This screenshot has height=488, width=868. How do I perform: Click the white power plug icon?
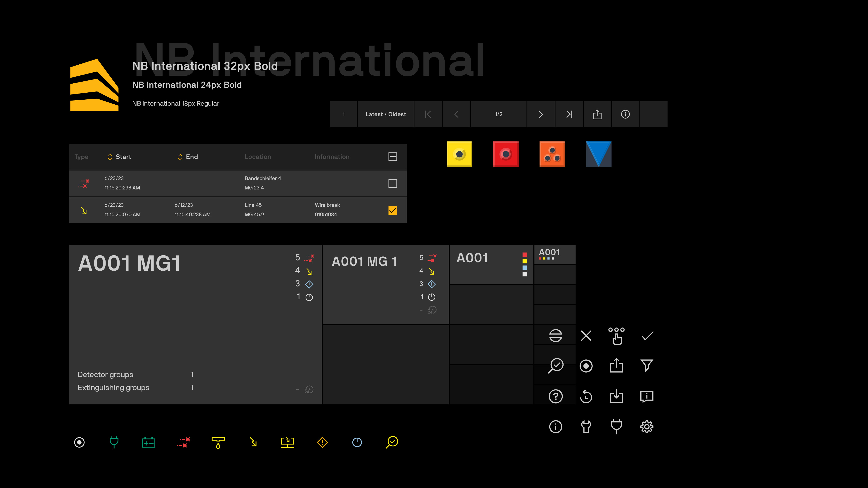616,426
